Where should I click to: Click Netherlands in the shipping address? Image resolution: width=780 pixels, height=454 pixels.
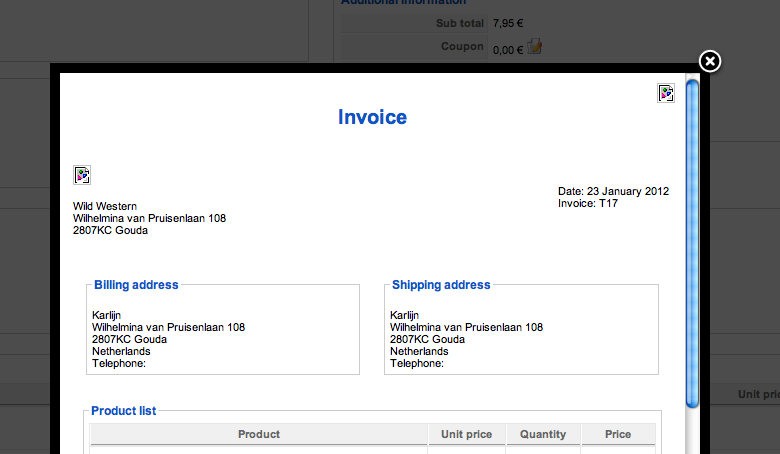[419, 352]
